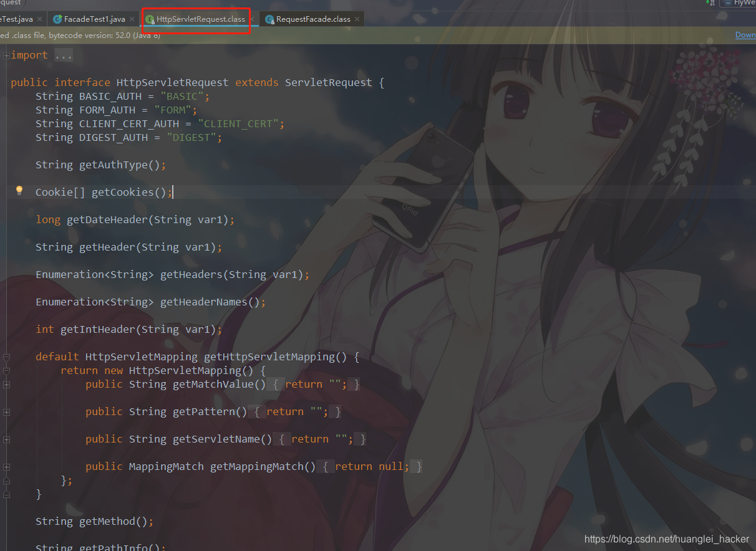Image resolution: width=756 pixels, height=551 pixels.
Task: Click the getDateHeader method name
Action: 107,219
